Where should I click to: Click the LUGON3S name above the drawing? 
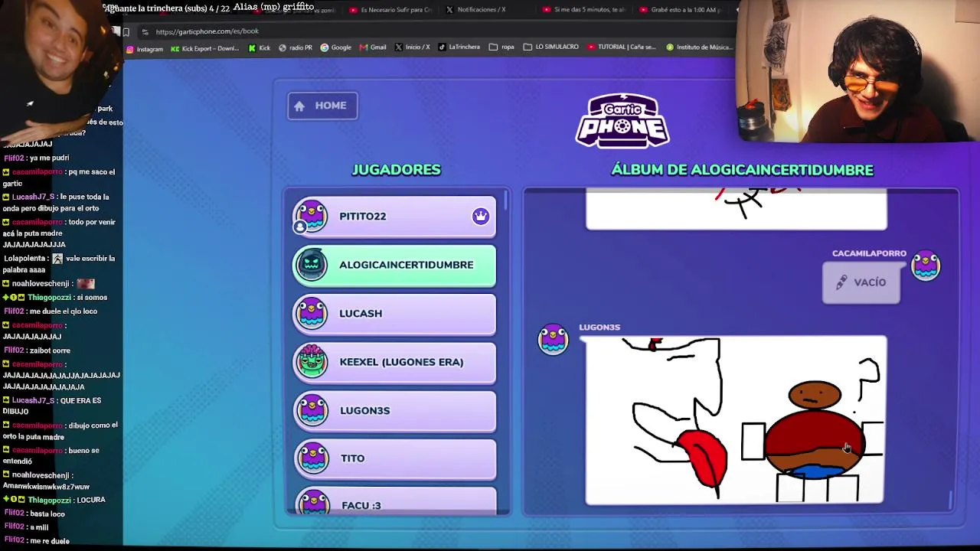599,328
